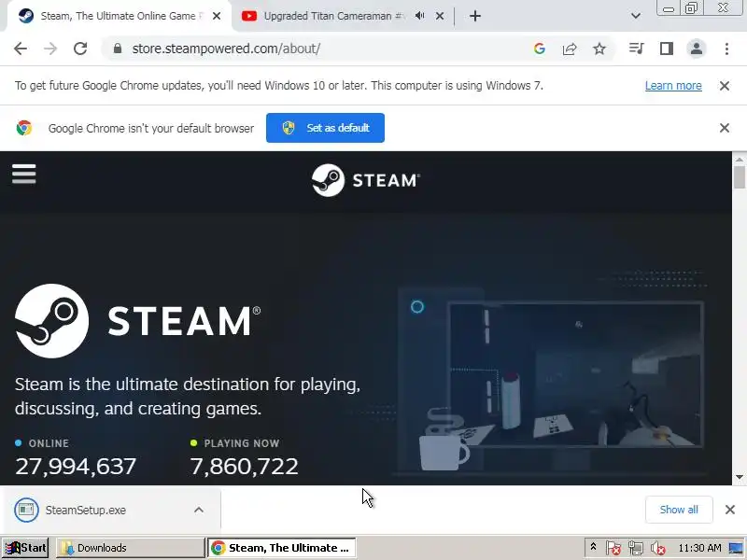Click the large Steam logo in the hero section
Viewport: 747px width, 560px height.
click(137, 321)
